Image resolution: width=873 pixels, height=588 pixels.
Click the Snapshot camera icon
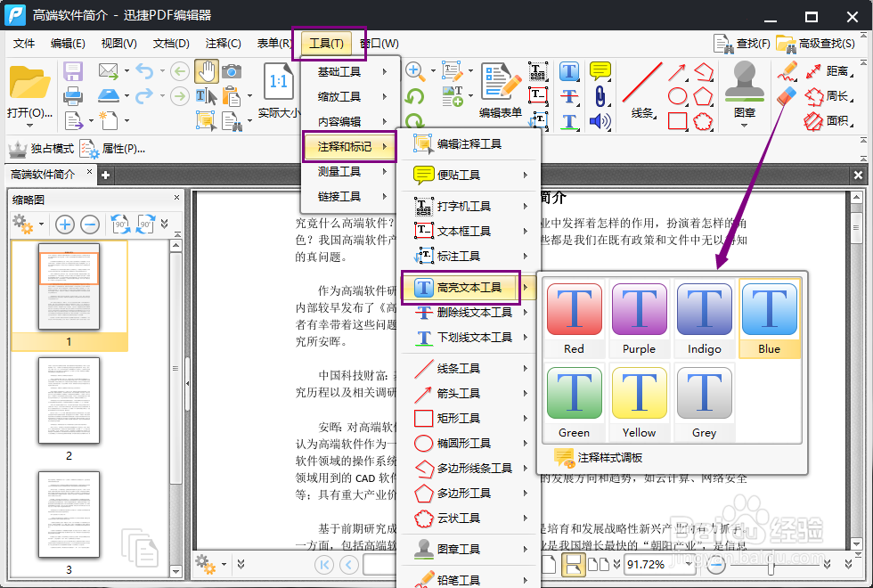click(x=232, y=72)
